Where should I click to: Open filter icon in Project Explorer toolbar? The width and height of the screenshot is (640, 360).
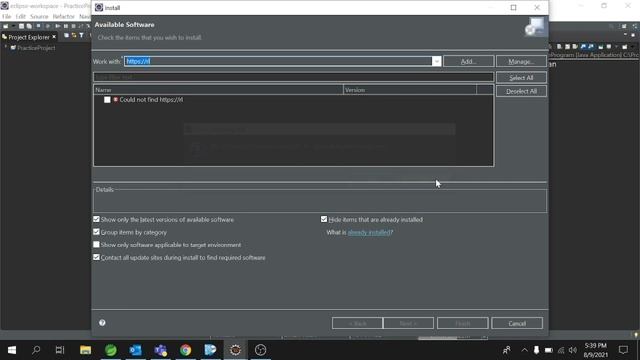(x=81, y=36)
